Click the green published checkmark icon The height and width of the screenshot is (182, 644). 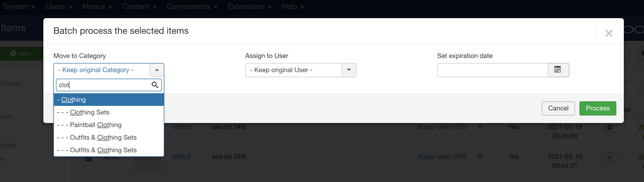[610, 157]
